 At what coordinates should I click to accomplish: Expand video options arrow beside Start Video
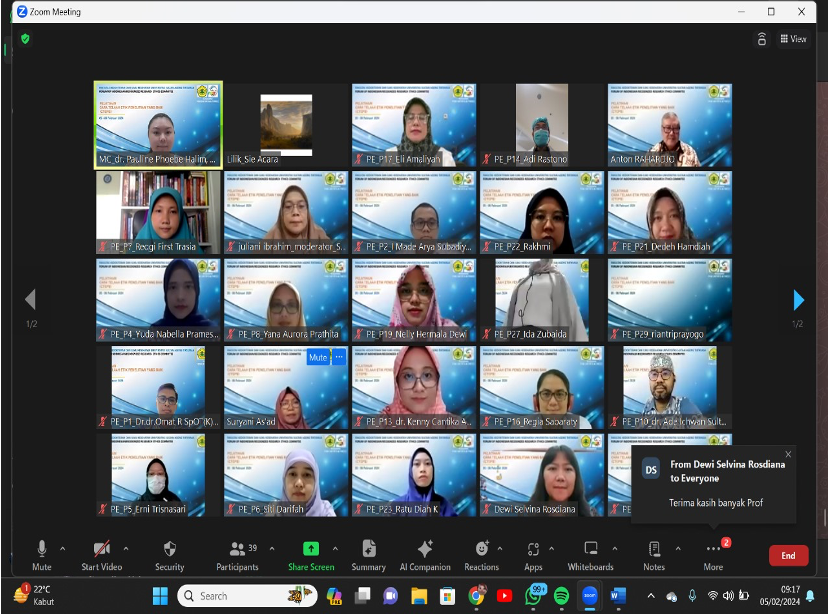pos(125,548)
